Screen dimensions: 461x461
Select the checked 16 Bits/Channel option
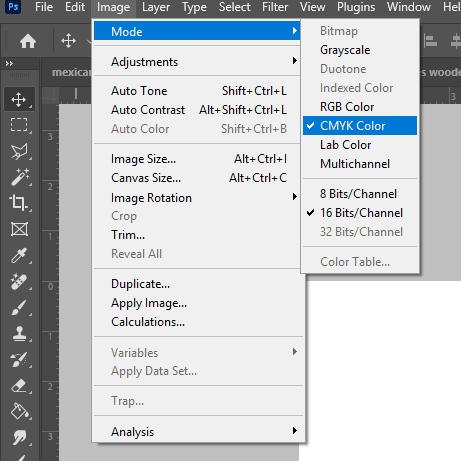tap(360, 213)
